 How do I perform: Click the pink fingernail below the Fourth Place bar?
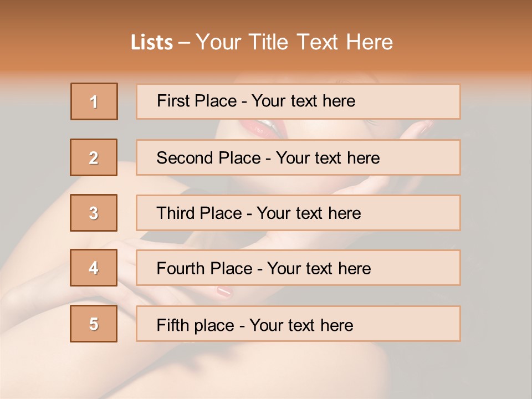pos(224,291)
